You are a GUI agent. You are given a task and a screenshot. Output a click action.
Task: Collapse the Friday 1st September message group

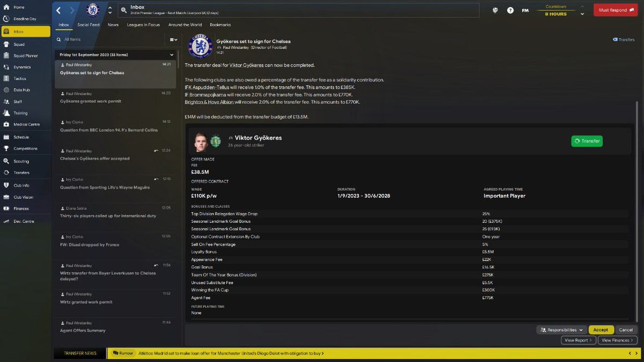tap(172, 54)
